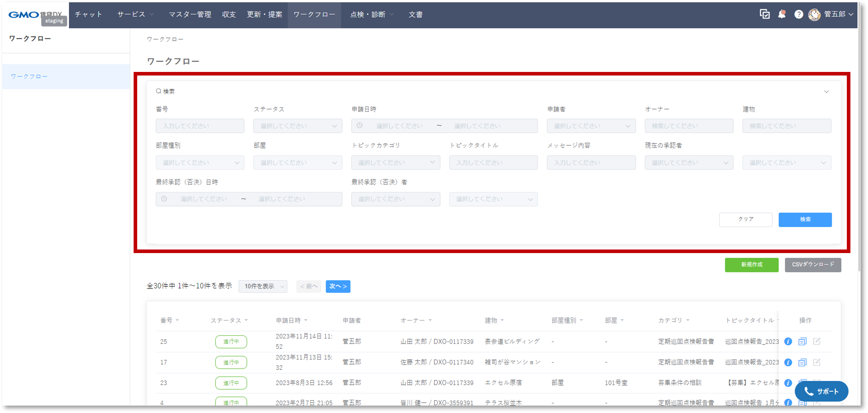This screenshot has height=413, width=868.
Task: Collapse the search panel with the chevron
Action: [x=826, y=91]
